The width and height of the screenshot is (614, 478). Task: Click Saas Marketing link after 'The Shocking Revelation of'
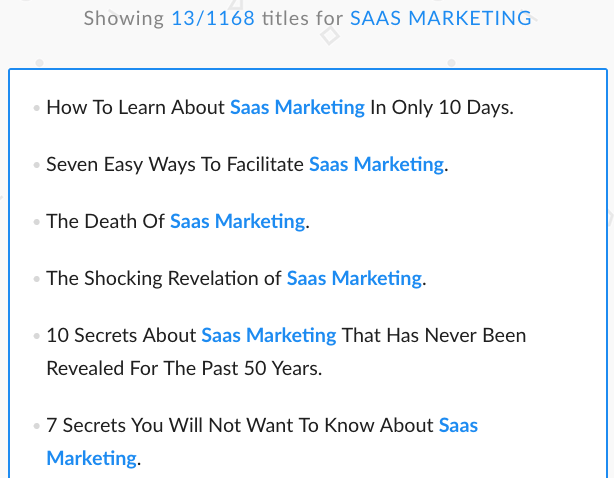coord(354,278)
